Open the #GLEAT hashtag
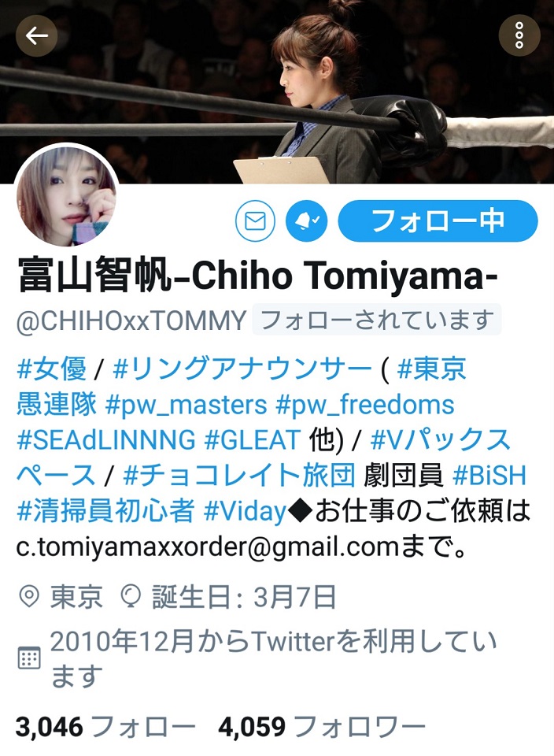The width and height of the screenshot is (554, 756). pyautogui.click(x=253, y=439)
